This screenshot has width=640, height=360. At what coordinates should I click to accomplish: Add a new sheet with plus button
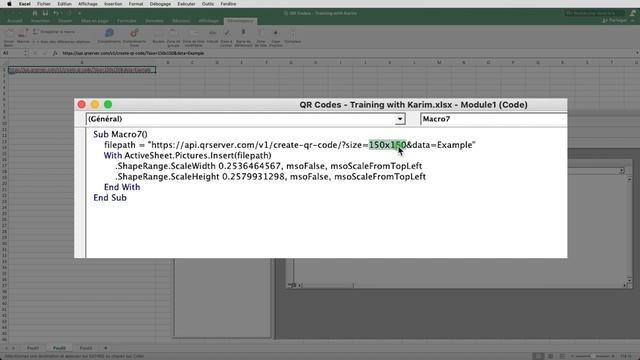point(105,348)
